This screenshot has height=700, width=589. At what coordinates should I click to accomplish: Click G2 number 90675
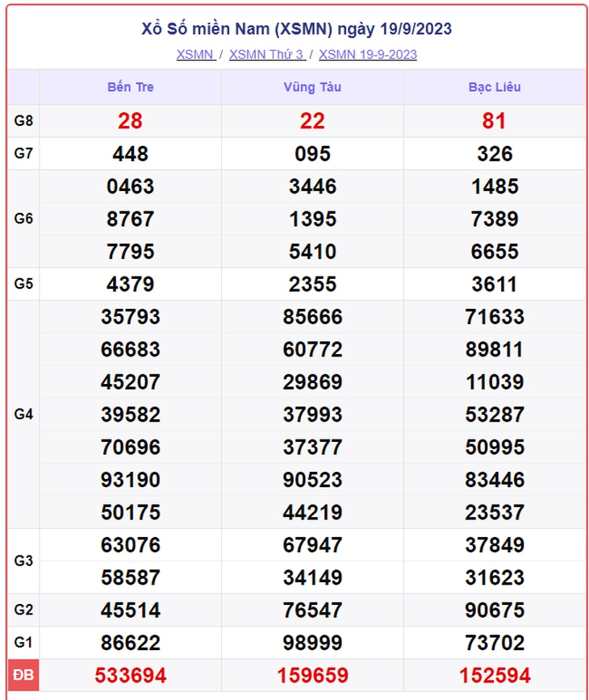pyautogui.click(x=495, y=610)
